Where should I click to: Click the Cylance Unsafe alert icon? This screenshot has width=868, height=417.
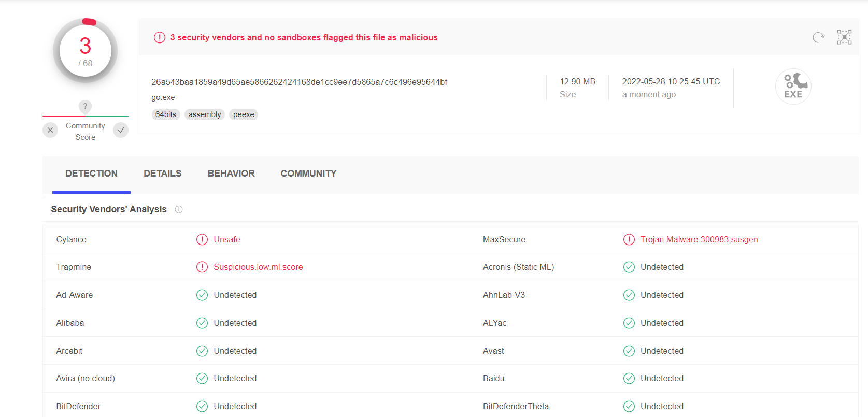click(202, 239)
